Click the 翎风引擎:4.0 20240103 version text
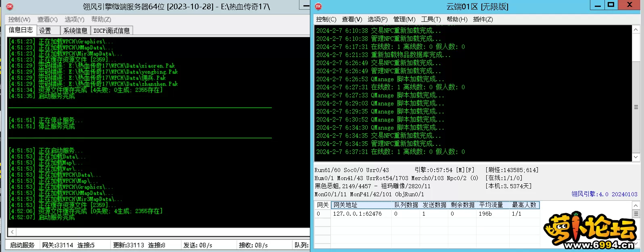The height and width of the screenshot is (252, 644). click(604, 194)
